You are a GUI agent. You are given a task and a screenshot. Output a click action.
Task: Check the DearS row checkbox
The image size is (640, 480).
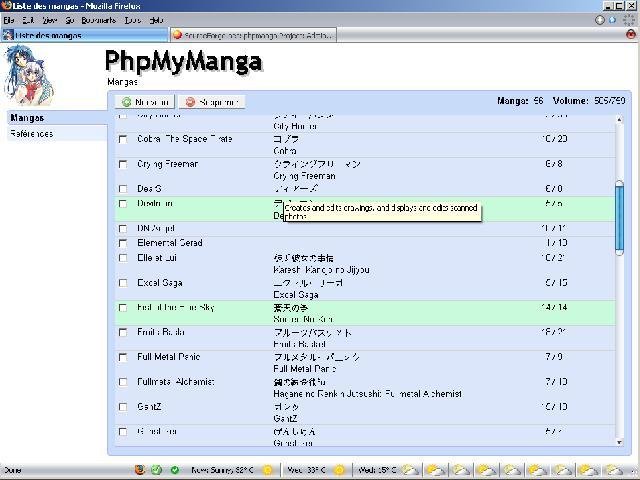coord(123,189)
